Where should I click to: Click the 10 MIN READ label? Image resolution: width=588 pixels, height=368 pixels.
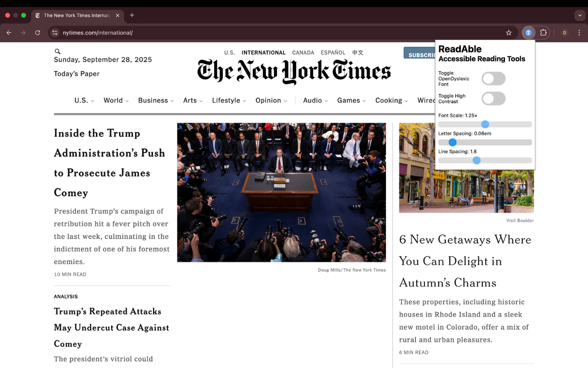point(70,275)
